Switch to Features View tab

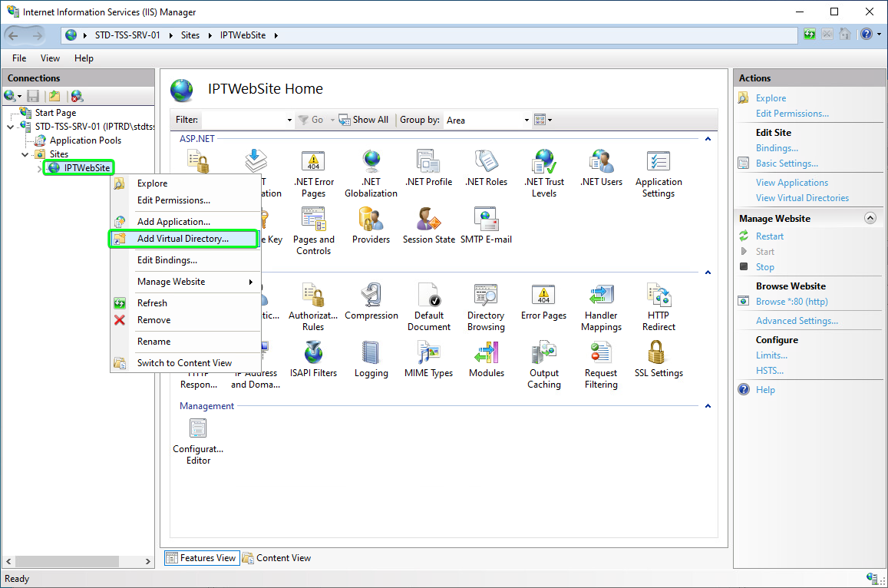pyautogui.click(x=202, y=558)
